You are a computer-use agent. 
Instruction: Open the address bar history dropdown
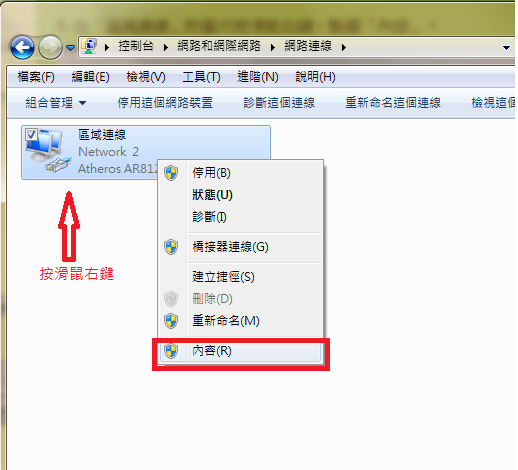click(506, 48)
